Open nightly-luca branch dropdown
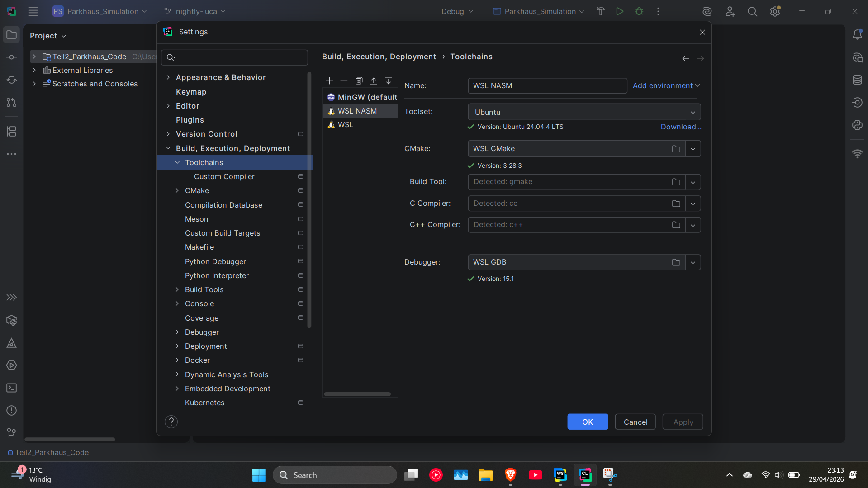Screen dimensions: 868x488 tap(195, 11)
